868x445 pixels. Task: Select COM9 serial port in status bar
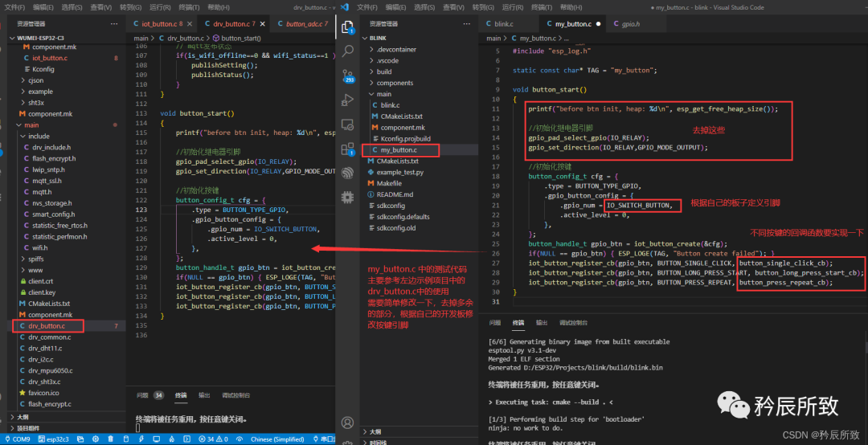[x=18, y=439]
